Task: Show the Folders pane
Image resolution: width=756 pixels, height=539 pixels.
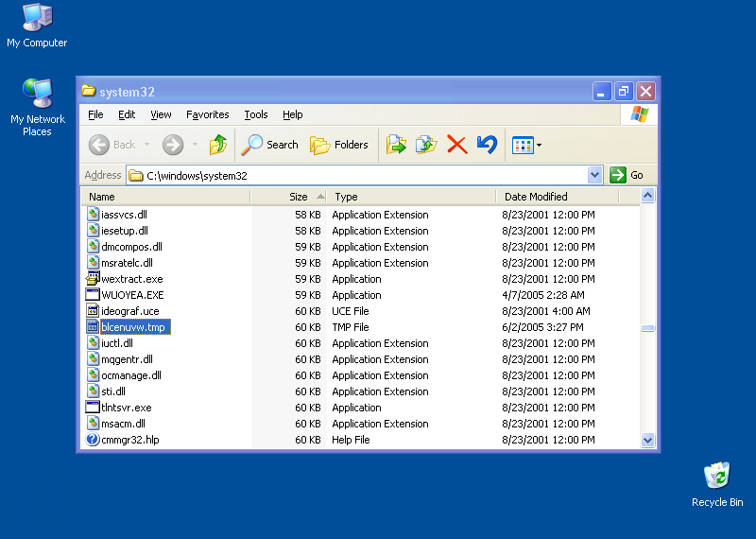Action: [x=339, y=145]
